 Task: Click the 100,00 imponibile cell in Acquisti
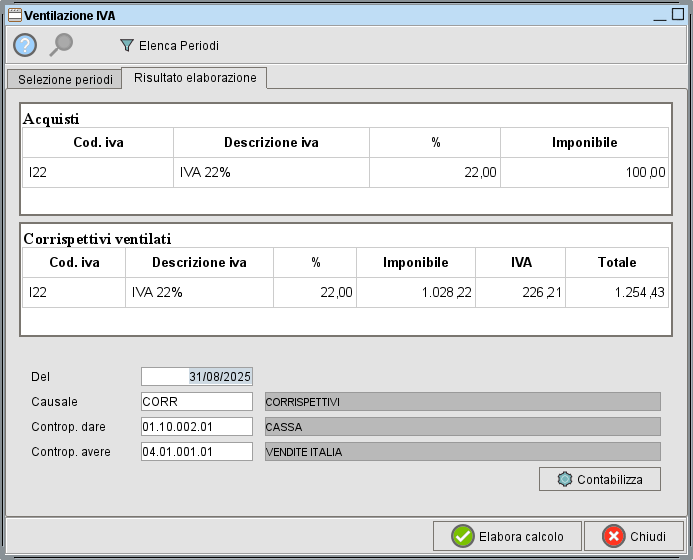pos(585,172)
